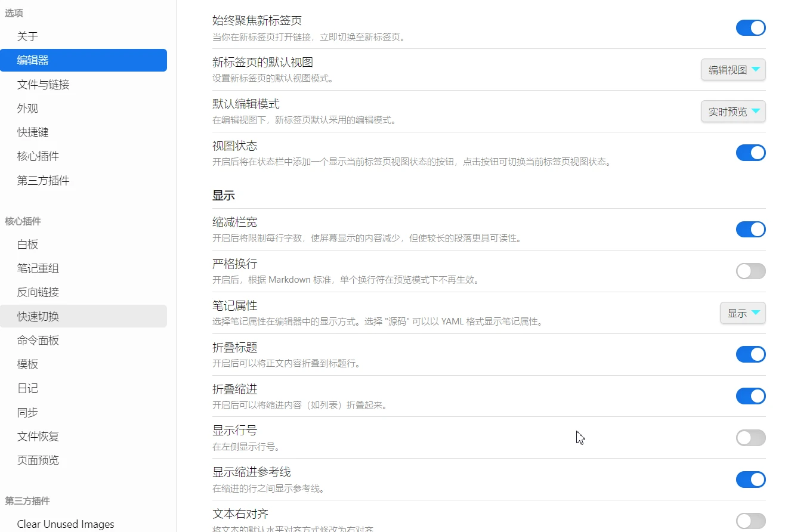The image size is (788, 532).
Task: Disable the 折叠标题 toggle
Action: click(750, 354)
